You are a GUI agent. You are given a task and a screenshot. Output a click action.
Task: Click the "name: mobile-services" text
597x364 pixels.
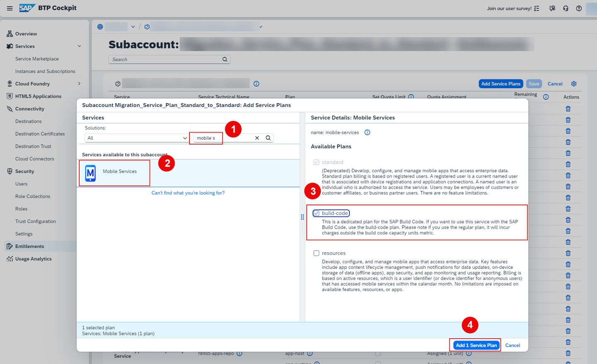tap(335, 133)
